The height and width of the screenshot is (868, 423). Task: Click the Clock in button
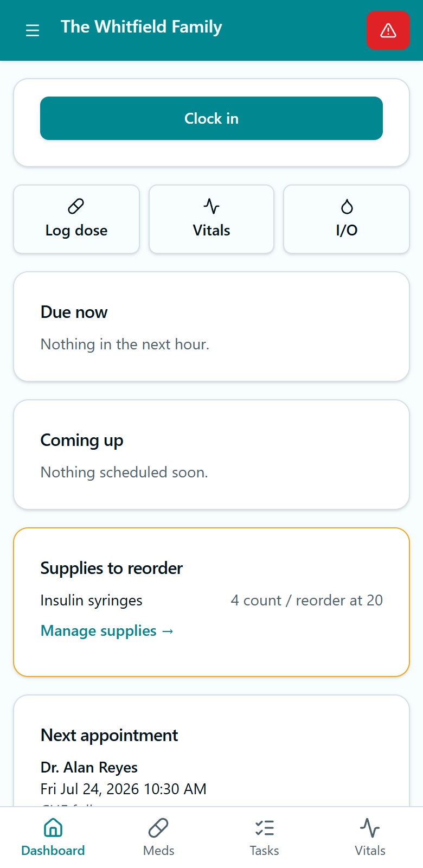point(211,118)
